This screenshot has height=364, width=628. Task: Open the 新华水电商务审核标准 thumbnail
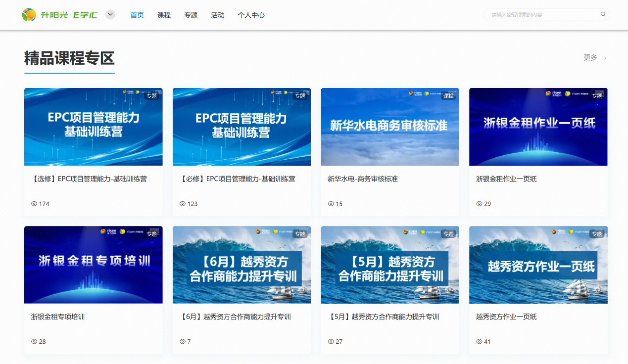[x=390, y=127]
